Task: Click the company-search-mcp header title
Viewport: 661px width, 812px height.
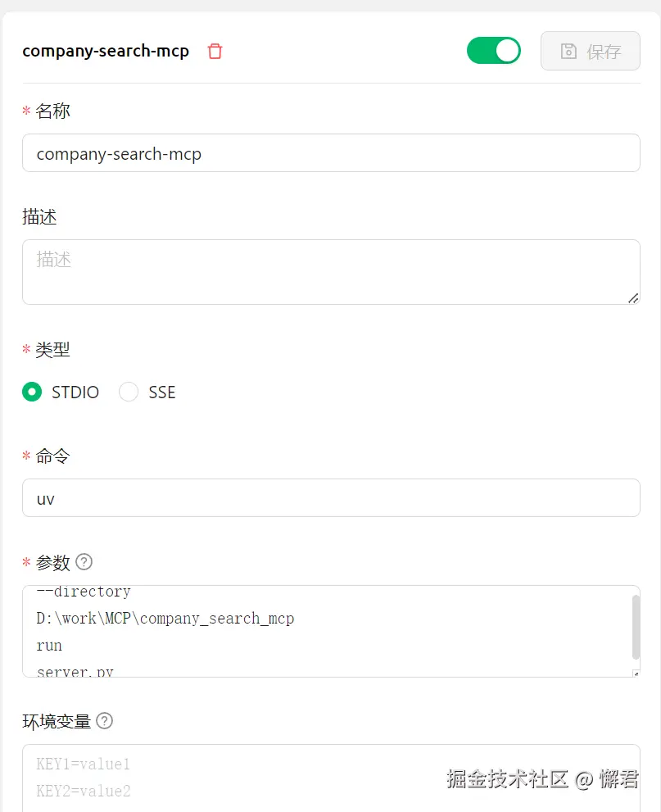Action: (x=106, y=52)
